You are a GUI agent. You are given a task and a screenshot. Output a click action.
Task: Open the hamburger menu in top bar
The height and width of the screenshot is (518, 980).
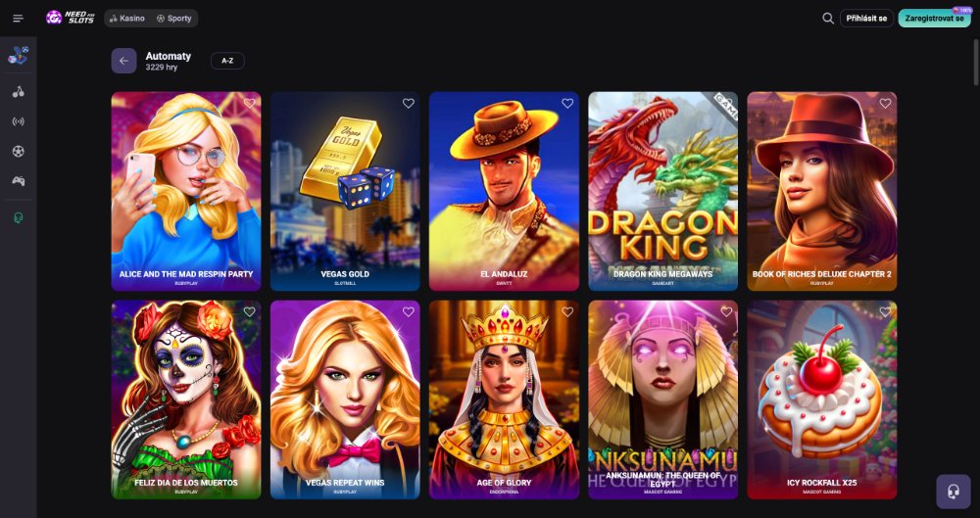(x=18, y=19)
